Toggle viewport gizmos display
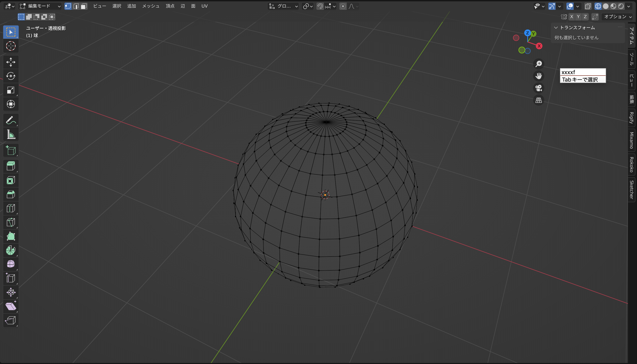 (552, 6)
